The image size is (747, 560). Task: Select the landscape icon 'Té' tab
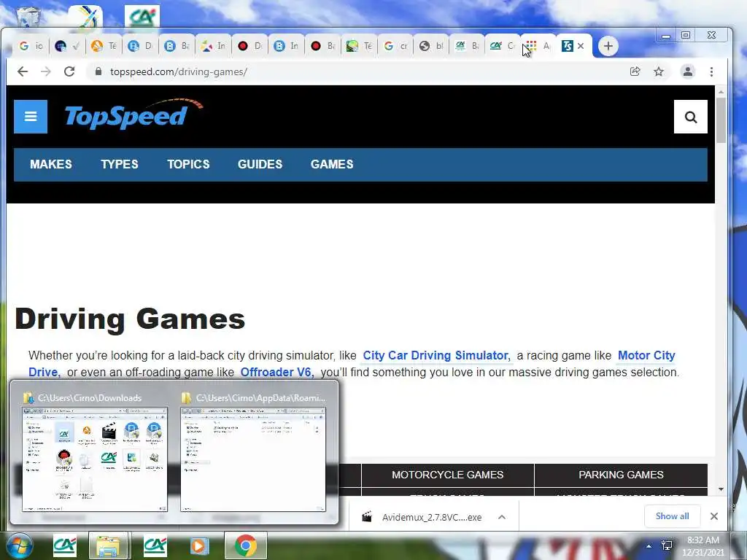pyautogui.click(x=359, y=46)
